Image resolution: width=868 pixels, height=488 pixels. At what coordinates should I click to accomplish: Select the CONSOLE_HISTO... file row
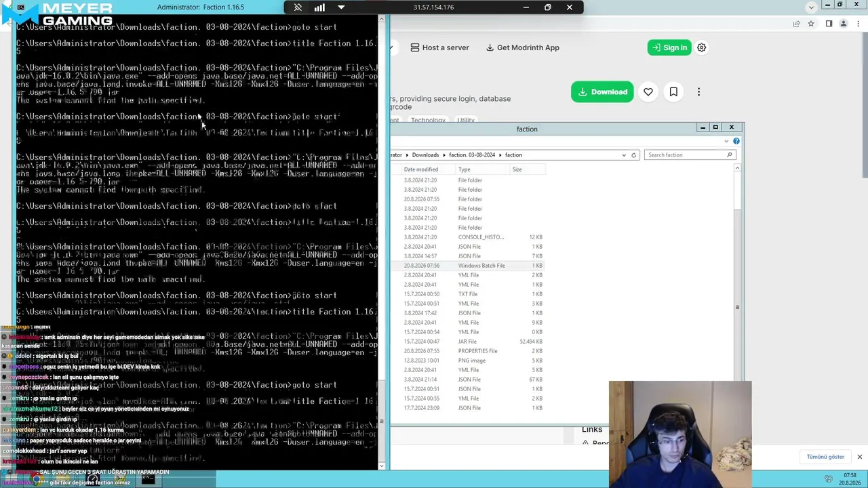(x=467, y=237)
